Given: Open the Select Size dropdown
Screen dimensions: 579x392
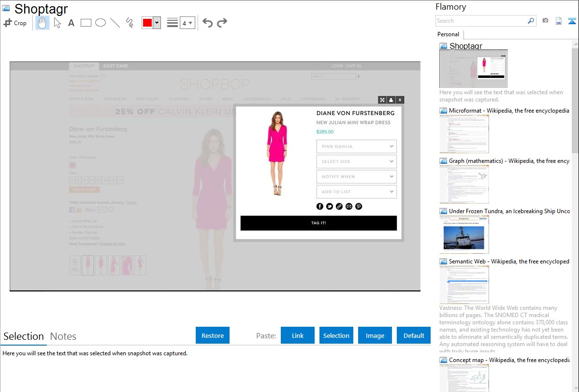Looking at the screenshot, I should [x=356, y=161].
